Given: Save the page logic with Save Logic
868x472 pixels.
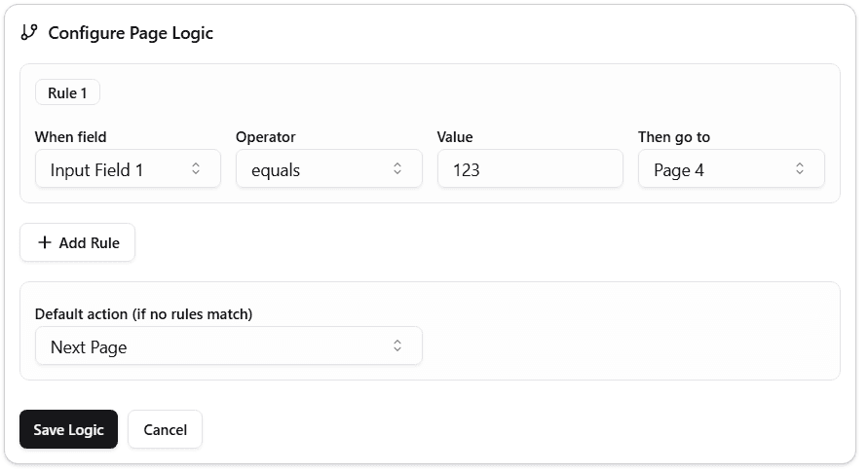Looking at the screenshot, I should (x=68, y=429).
